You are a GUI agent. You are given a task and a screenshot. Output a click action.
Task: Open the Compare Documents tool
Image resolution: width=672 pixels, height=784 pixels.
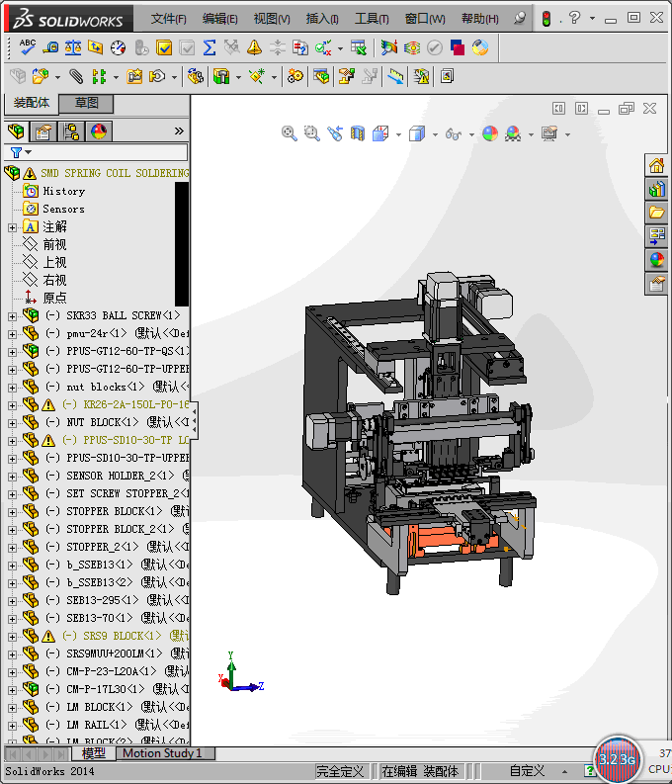coord(299,47)
